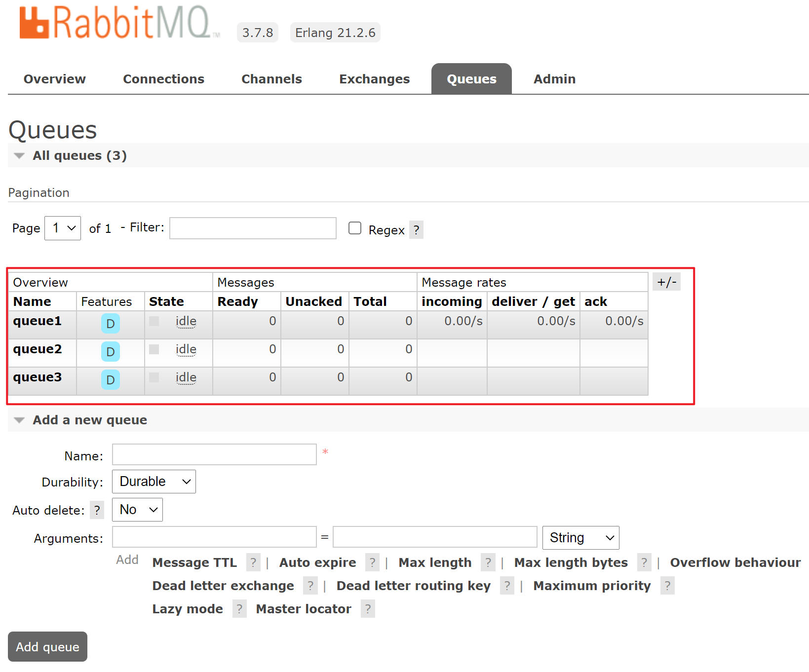Click the durable 'D' badge for queue3

(110, 380)
